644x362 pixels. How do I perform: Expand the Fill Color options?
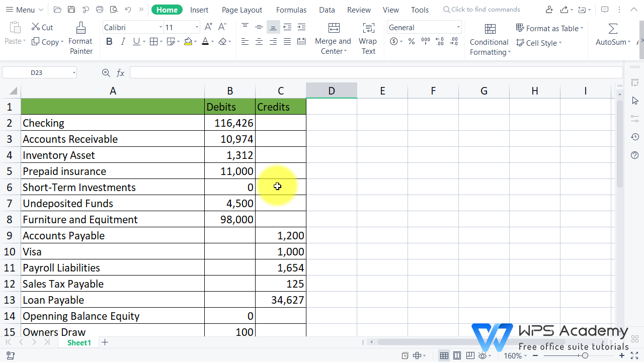pyautogui.click(x=195, y=42)
